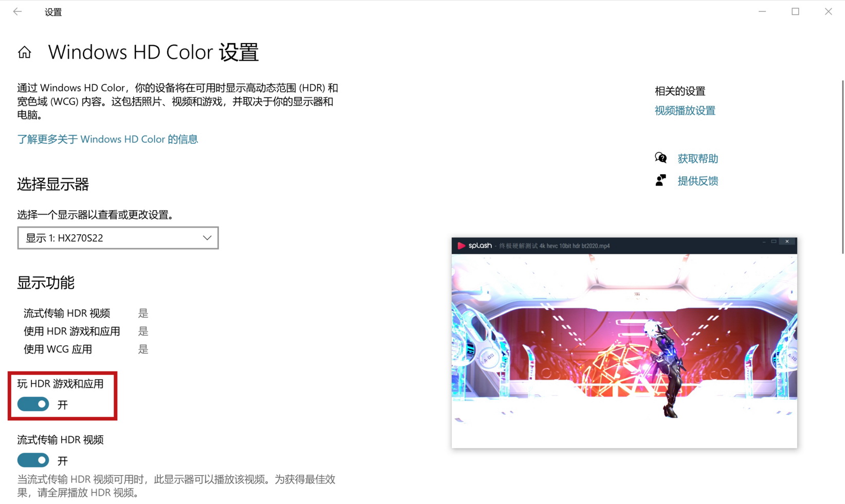Open Settings home via house icon

tap(24, 52)
